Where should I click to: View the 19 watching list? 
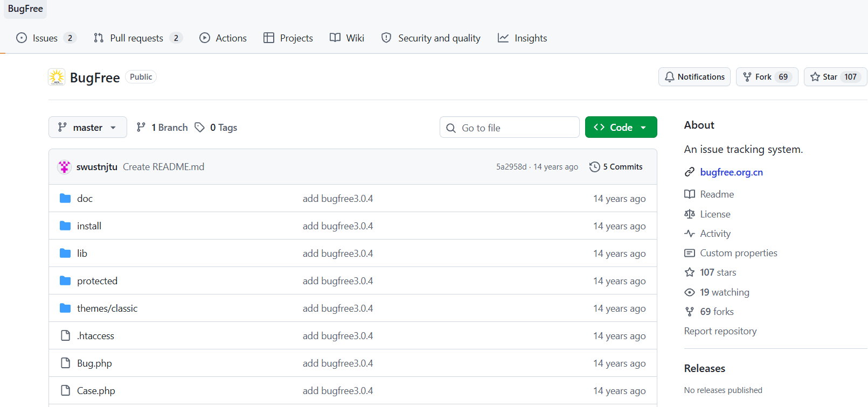pyautogui.click(x=717, y=292)
